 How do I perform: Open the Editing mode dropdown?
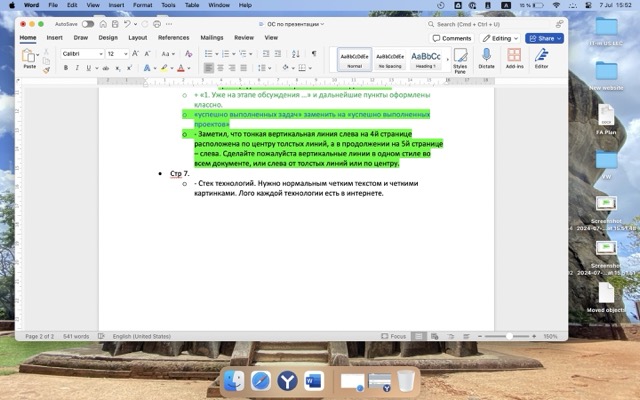coord(499,38)
